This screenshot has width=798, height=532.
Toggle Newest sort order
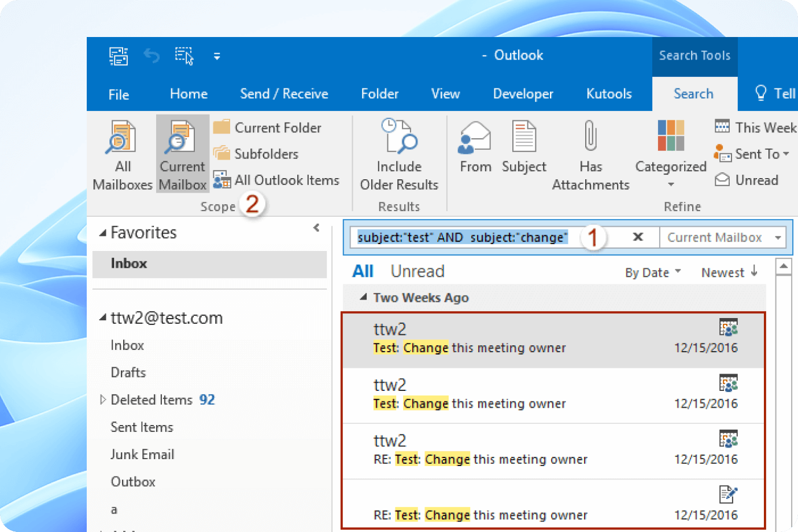(x=729, y=272)
